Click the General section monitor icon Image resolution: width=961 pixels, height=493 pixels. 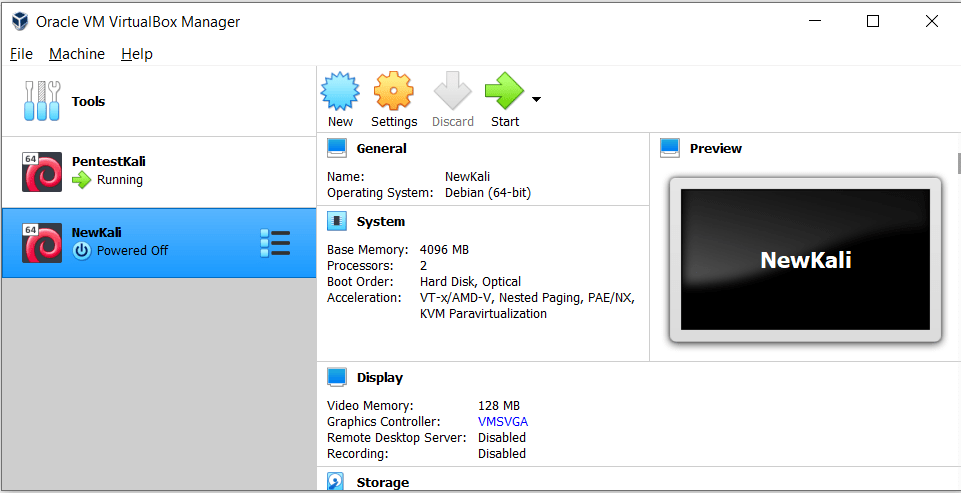click(x=337, y=149)
